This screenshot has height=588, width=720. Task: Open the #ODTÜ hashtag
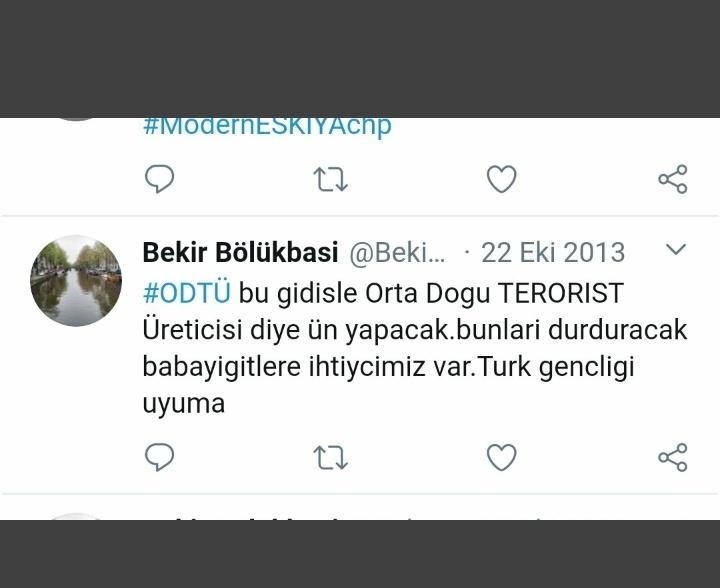[186, 293]
